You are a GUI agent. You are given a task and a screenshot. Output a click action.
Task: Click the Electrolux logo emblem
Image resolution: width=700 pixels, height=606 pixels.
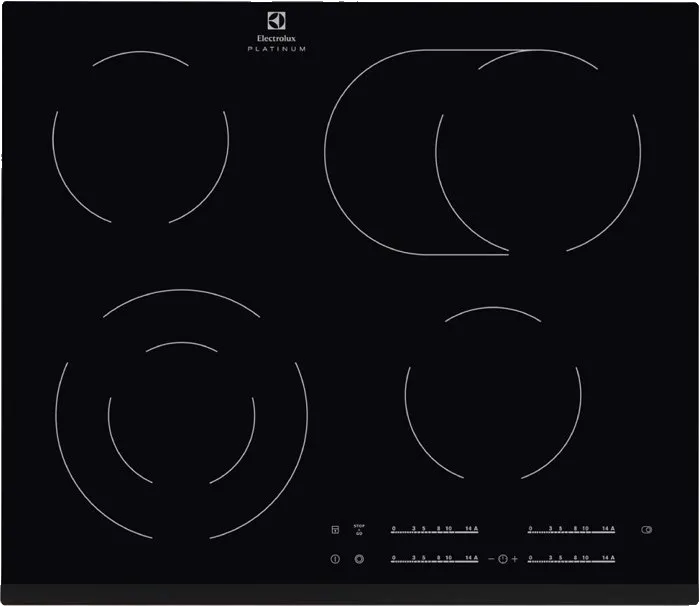pyautogui.click(x=277, y=21)
